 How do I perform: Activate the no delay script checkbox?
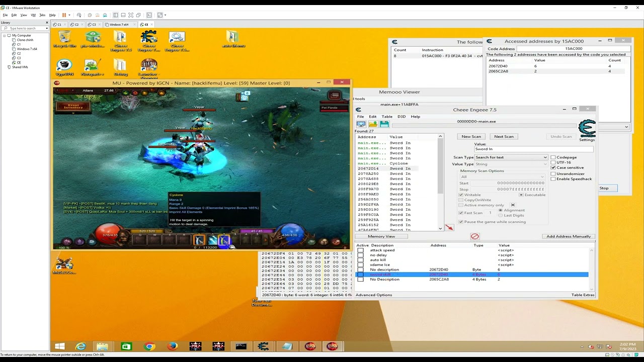click(360, 255)
